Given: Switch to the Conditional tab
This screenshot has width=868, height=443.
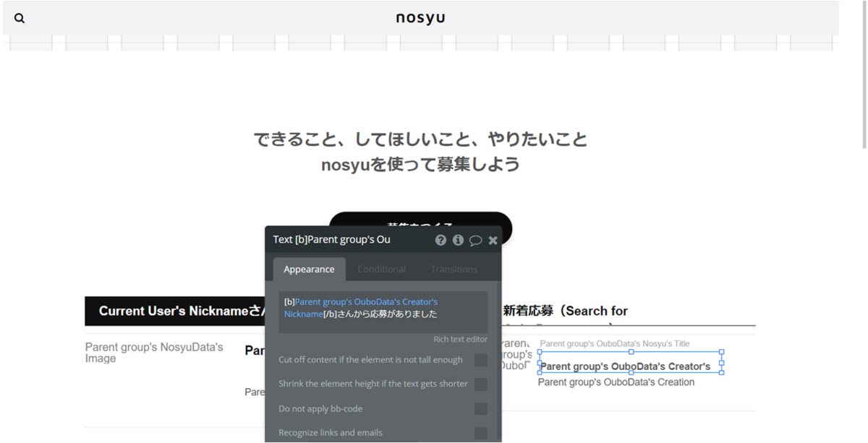Looking at the screenshot, I should coord(381,269).
